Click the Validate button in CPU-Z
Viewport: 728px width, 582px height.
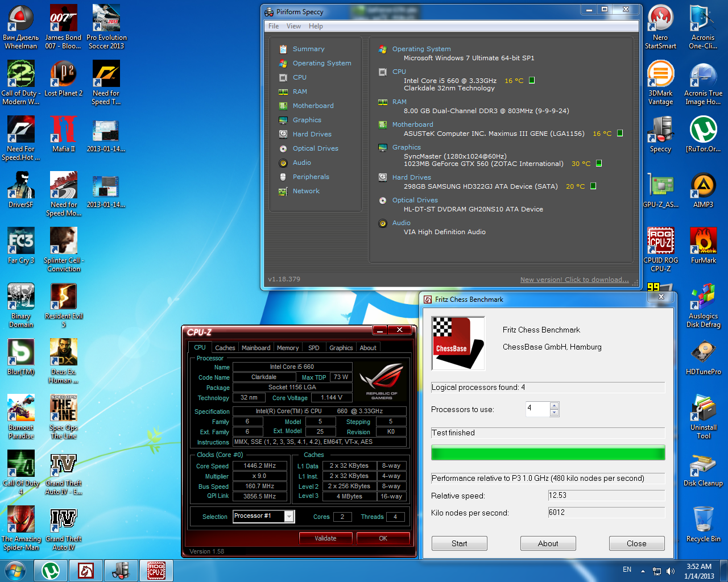325,538
